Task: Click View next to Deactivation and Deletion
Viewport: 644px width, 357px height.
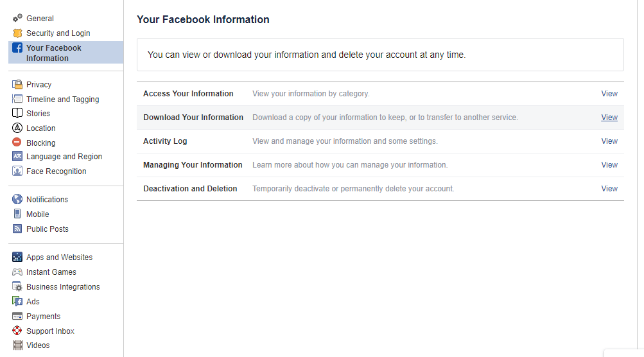Action: pos(609,189)
